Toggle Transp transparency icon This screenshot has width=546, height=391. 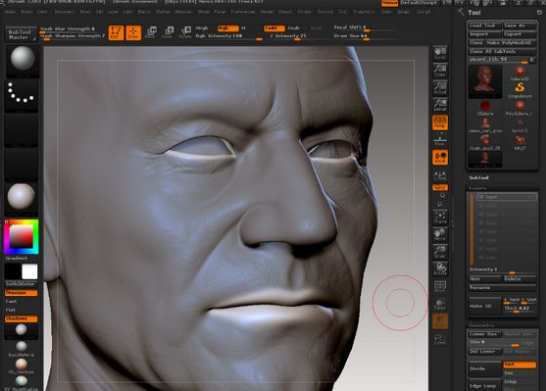pos(440,304)
